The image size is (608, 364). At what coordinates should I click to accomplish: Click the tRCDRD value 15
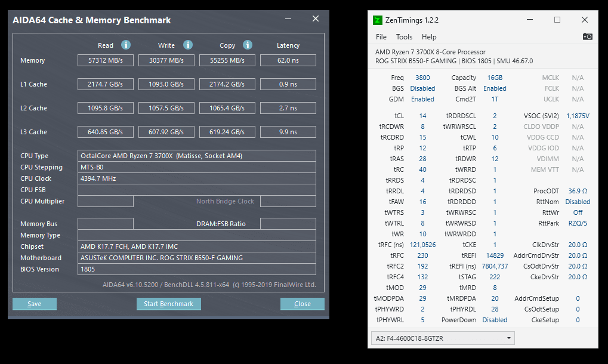tap(422, 137)
